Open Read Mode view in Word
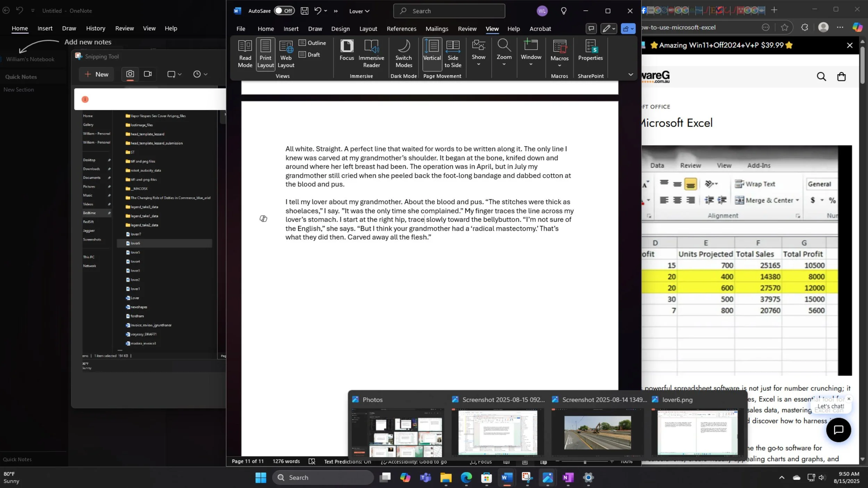This screenshot has height=488, width=868. tap(245, 53)
